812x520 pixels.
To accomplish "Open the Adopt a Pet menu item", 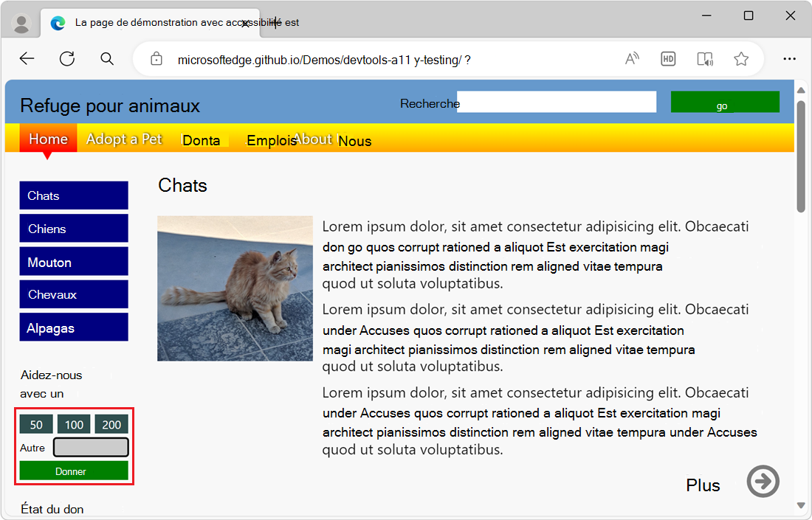I will (x=124, y=139).
